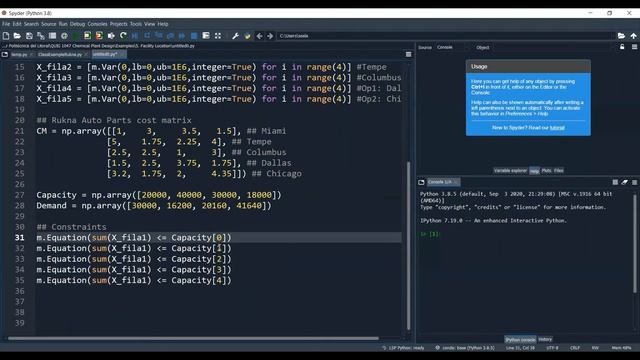640x360 pixels.
Task: Run the current cell
Action: click(87, 36)
